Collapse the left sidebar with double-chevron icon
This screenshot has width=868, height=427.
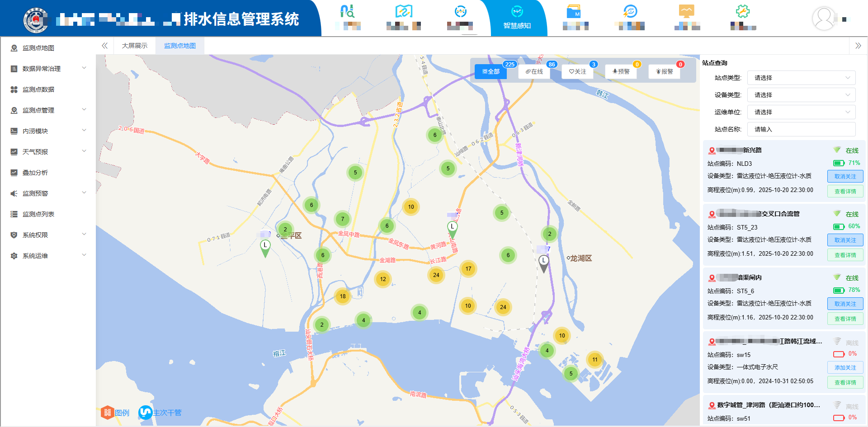click(104, 46)
